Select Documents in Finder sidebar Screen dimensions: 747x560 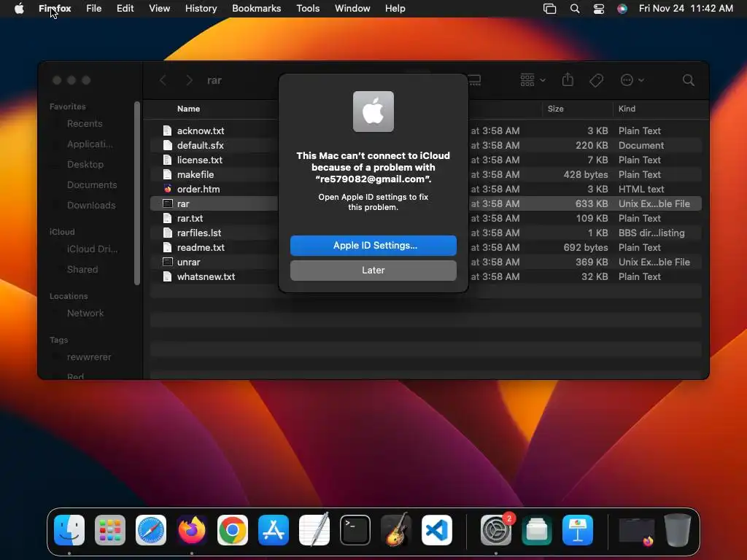tap(91, 184)
